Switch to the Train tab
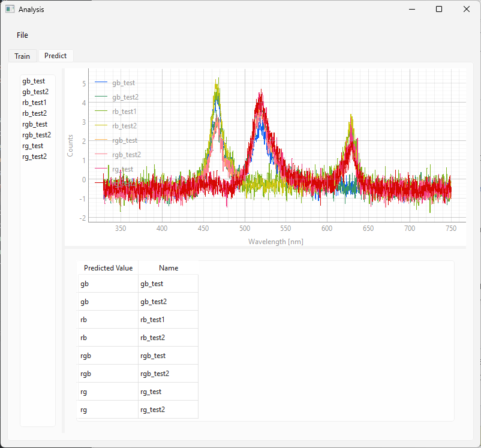The width and height of the screenshot is (481, 448). (x=22, y=56)
